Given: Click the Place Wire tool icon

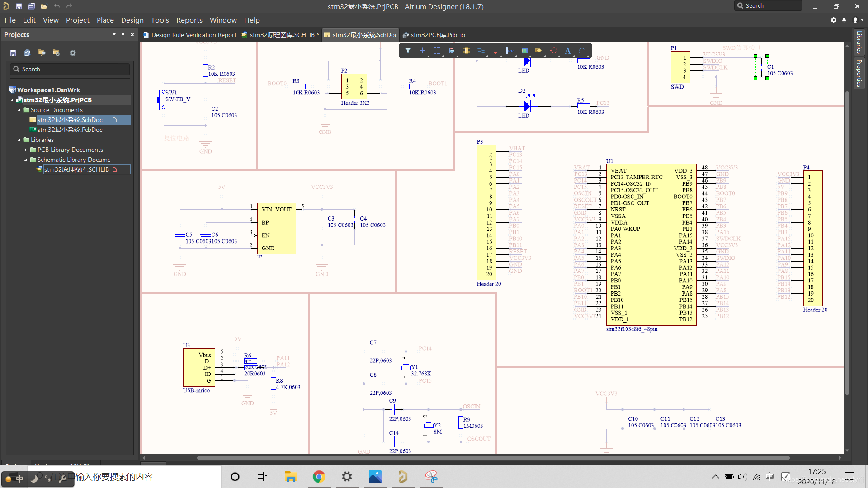Looking at the screenshot, I should (x=481, y=51).
